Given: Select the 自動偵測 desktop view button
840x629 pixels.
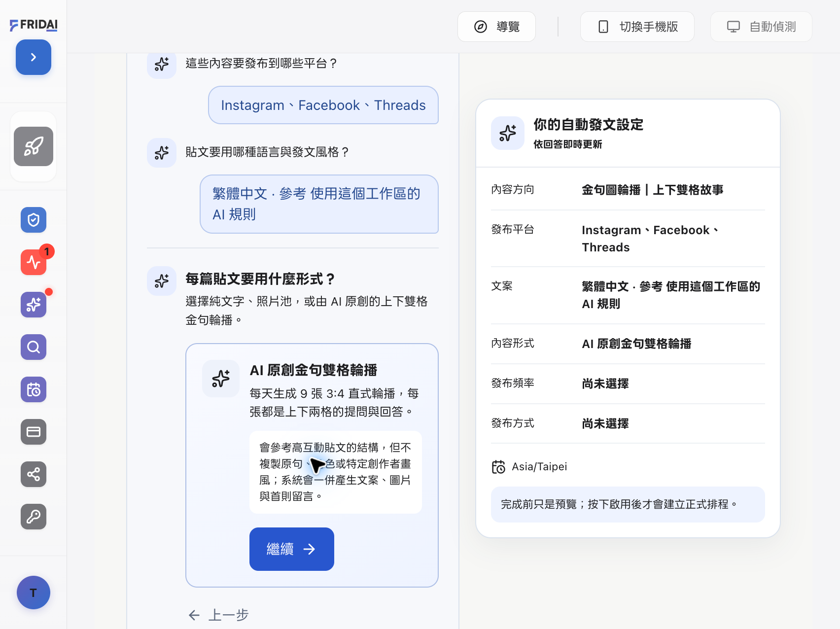Looking at the screenshot, I should (761, 27).
